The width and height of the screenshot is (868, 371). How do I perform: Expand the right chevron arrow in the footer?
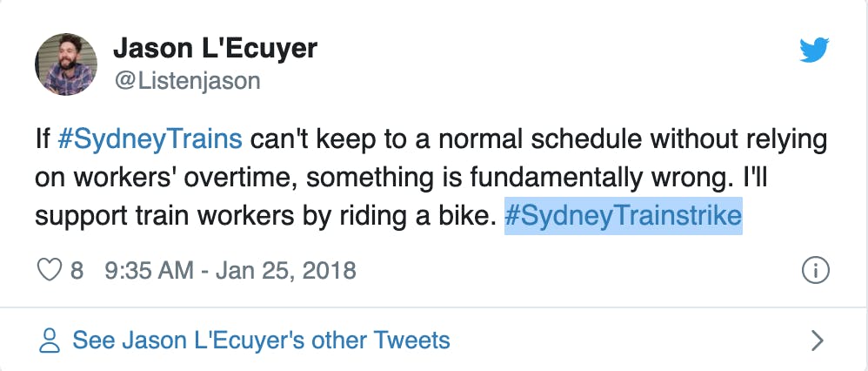pyautogui.click(x=817, y=341)
